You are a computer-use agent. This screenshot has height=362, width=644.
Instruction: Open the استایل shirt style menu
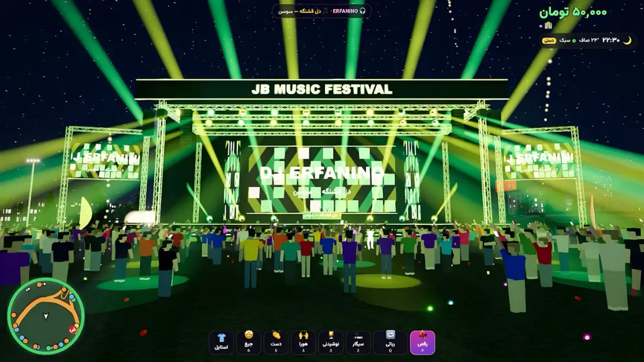click(x=221, y=342)
